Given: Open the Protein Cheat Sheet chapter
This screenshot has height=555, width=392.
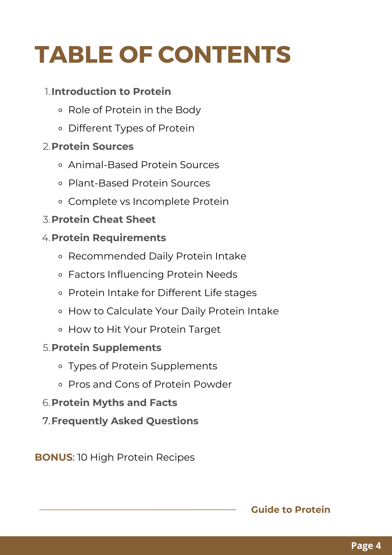Looking at the screenshot, I should (x=103, y=220).
